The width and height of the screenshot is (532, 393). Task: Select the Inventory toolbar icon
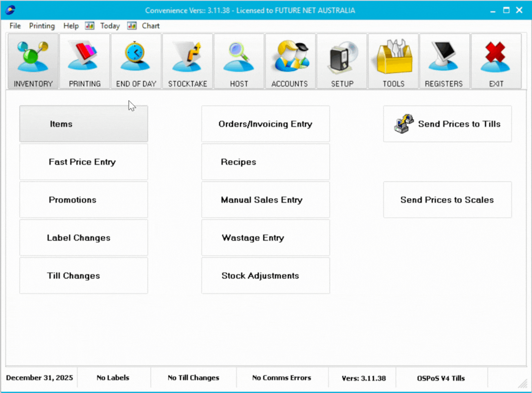(x=33, y=61)
